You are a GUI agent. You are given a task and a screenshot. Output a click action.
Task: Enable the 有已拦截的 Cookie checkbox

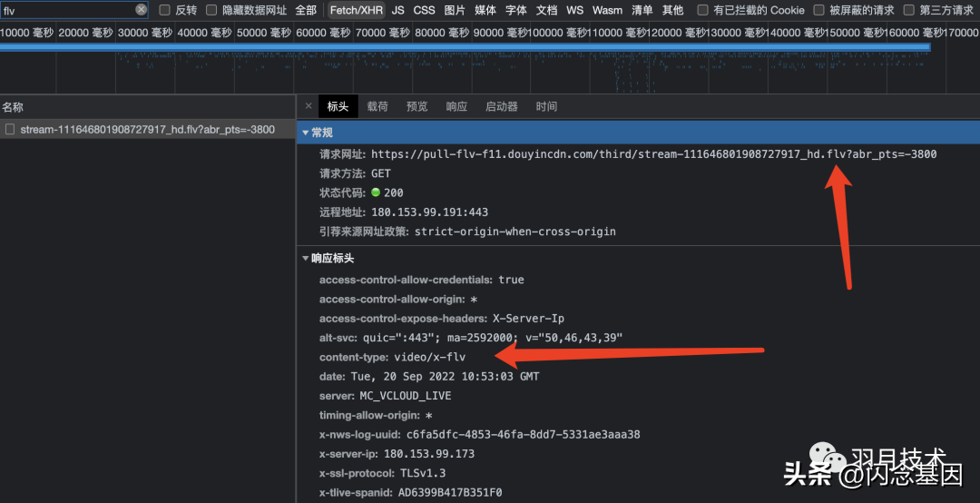(x=702, y=10)
